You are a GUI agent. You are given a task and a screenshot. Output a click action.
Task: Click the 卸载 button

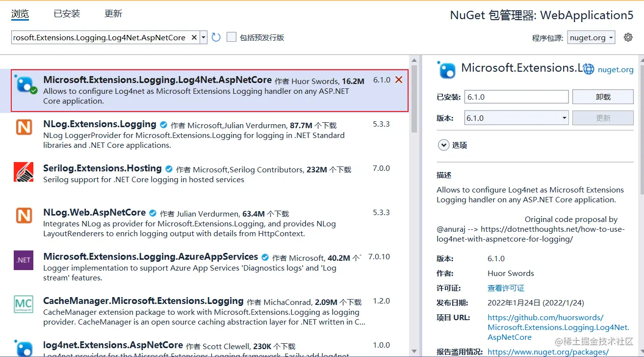603,97
